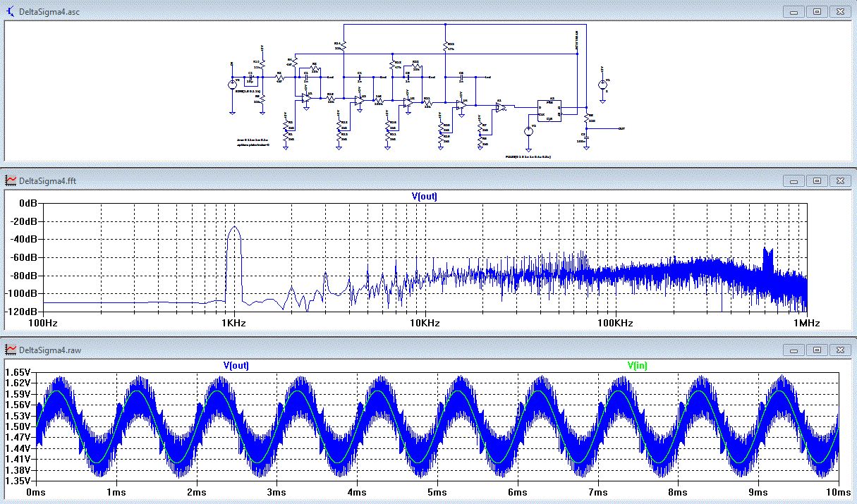Click the PULSE text below the V3 source
The height and width of the screenshot is (504, 857).
coord(528,158)
